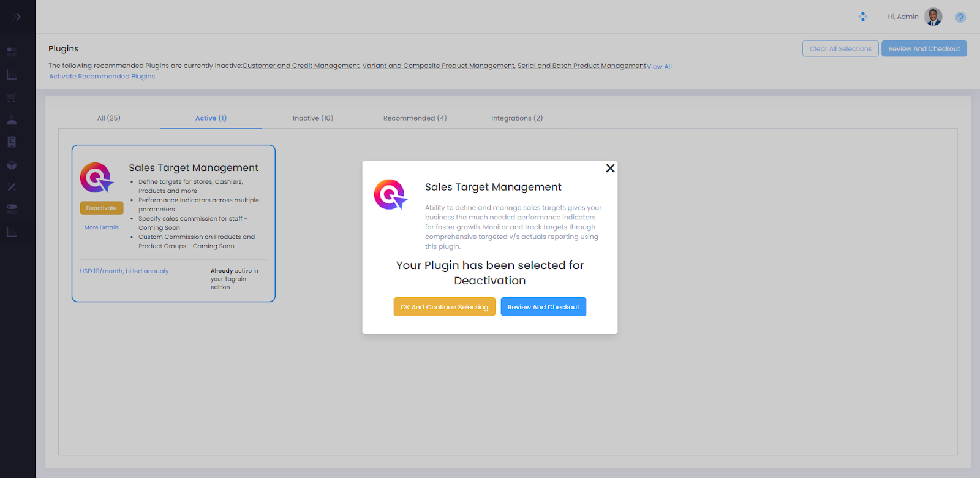The width and height of the screenshot is (980, 478).
Task: Click the Hi, Admin greeting text
Action: [x=903, y=17]
